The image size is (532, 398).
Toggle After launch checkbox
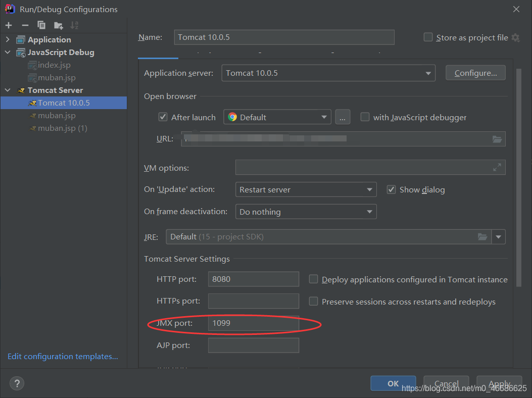click(163, 117)
